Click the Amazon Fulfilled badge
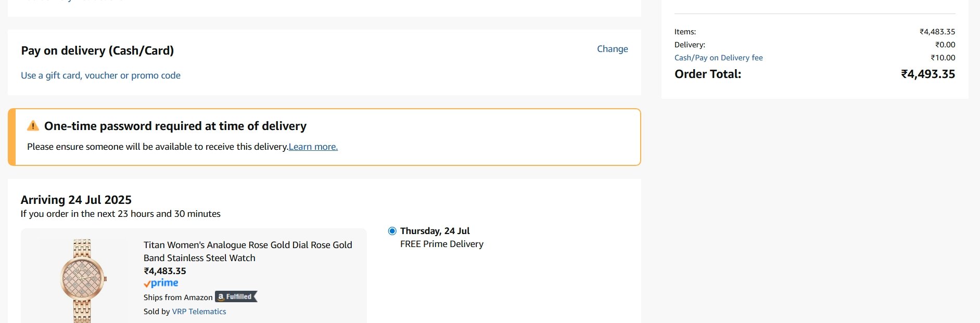The height and width of the screenshot is (323, 980). pos(236,296)
